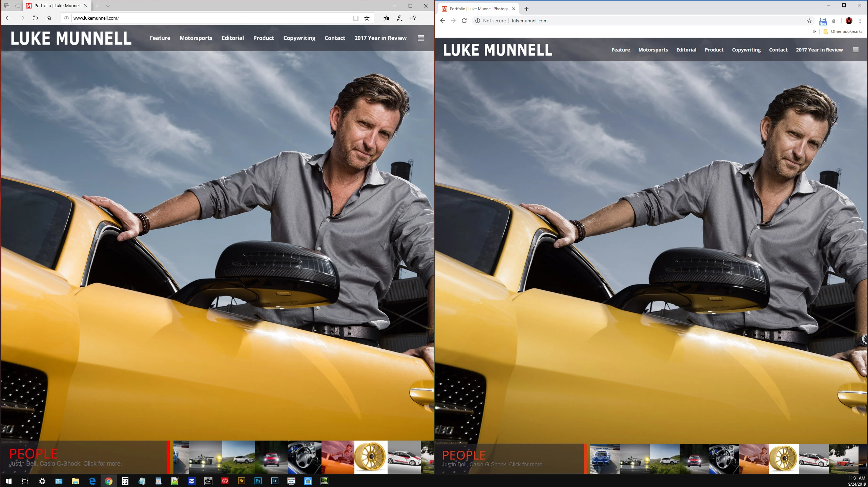Open Edge favorites hub icon
The width and height of the screenshot is (868, 487).
point(386,18)
